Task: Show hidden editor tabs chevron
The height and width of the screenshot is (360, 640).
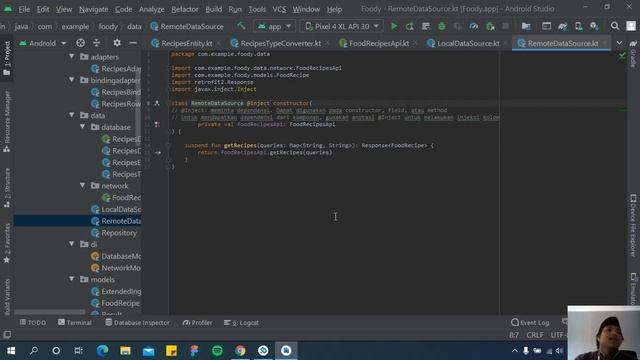Action: [619, 43]
